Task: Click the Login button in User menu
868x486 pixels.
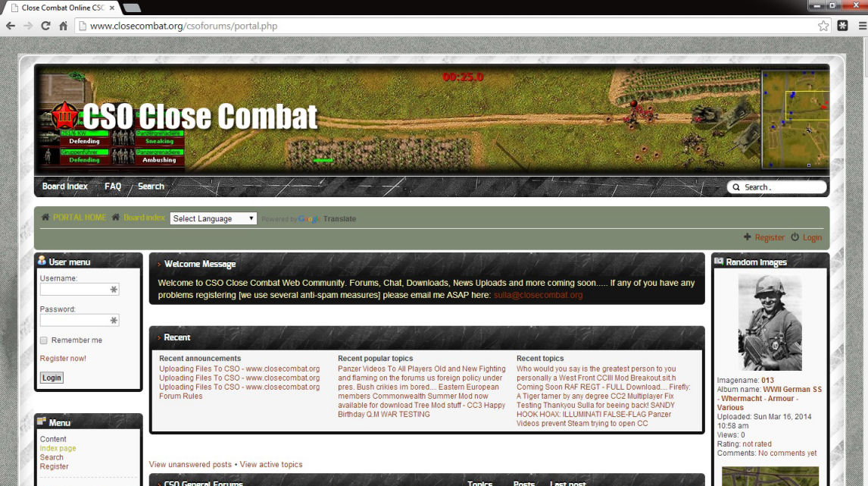Action: pos(52,378)
